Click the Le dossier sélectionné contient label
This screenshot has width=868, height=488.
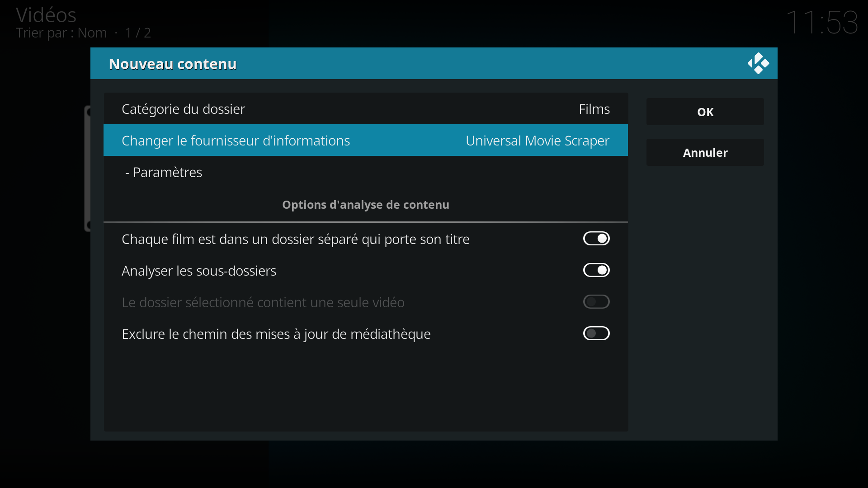(x=263, y=302)
